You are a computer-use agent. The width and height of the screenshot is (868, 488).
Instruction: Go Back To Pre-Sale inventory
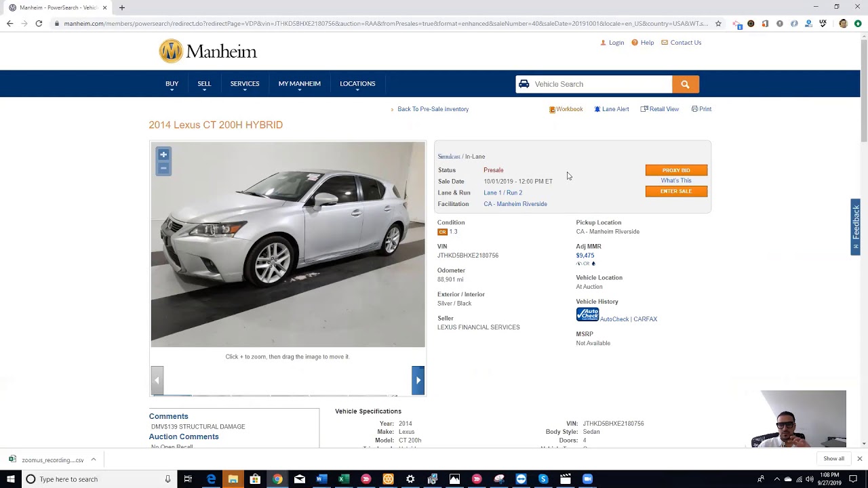[x=433, y=109]
